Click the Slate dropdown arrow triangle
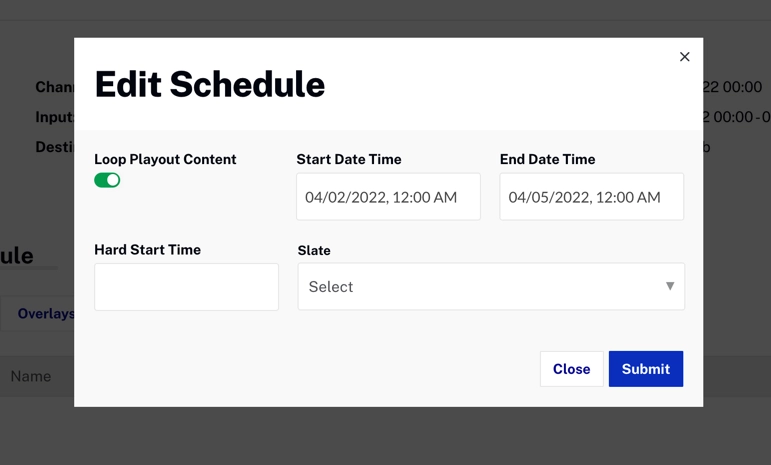The image size is (771, 465). (x=670, y=286)
